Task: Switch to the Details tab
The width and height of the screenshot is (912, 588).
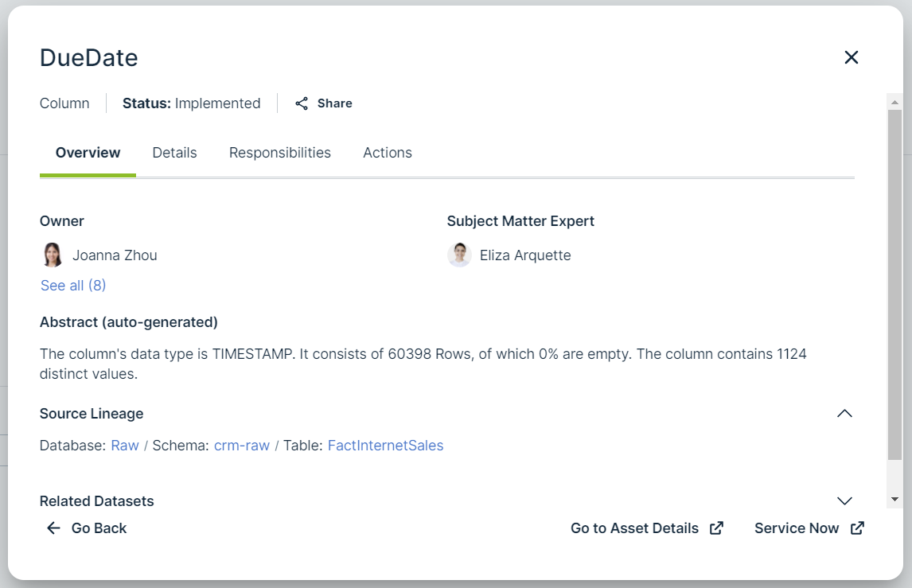Action: [174, 153]
